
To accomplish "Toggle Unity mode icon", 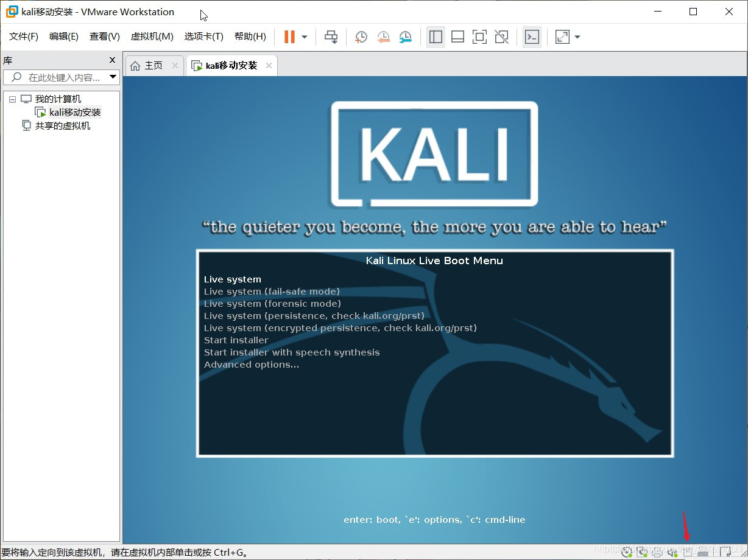I will click(x=501, y=37).
